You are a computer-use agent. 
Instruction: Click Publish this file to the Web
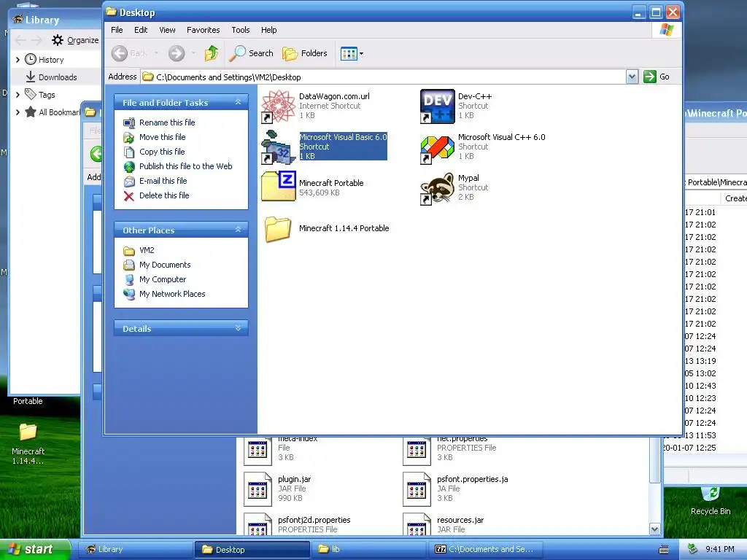click(186, 166)
